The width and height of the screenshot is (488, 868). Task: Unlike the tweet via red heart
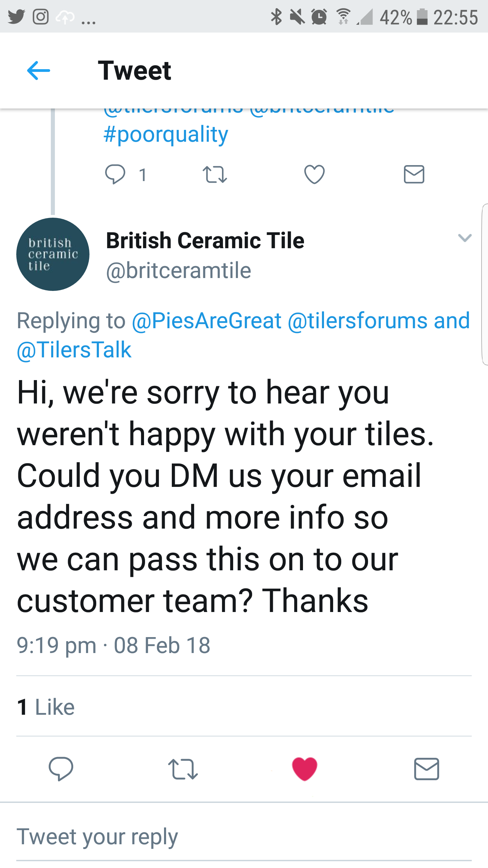[x=305, y=769]
